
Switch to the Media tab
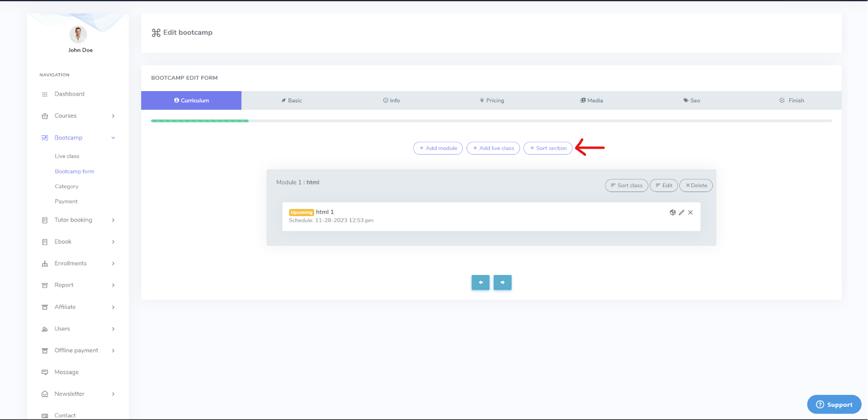tap(592, 100)
